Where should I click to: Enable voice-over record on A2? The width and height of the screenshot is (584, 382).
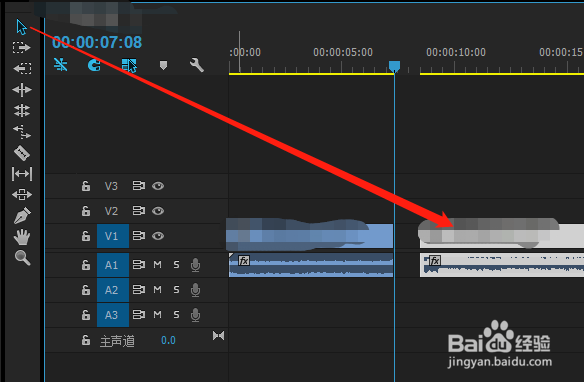pos(196,290)
